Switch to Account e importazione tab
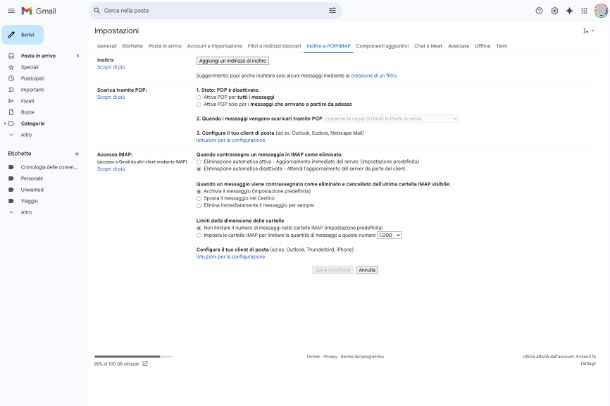Screen dimensions: 610x406 coord(214,46)
